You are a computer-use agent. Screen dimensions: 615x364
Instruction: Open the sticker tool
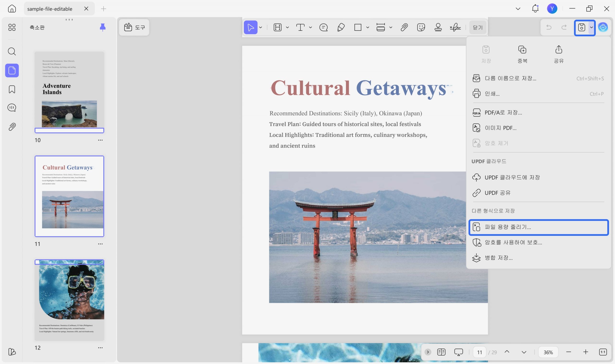coord(421,27)
